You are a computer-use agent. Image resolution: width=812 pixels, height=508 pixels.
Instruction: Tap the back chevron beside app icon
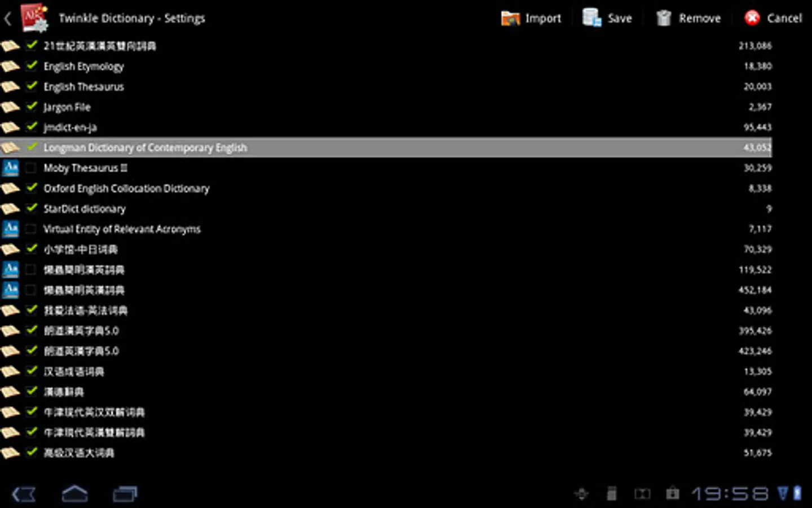tap(7, 19)
